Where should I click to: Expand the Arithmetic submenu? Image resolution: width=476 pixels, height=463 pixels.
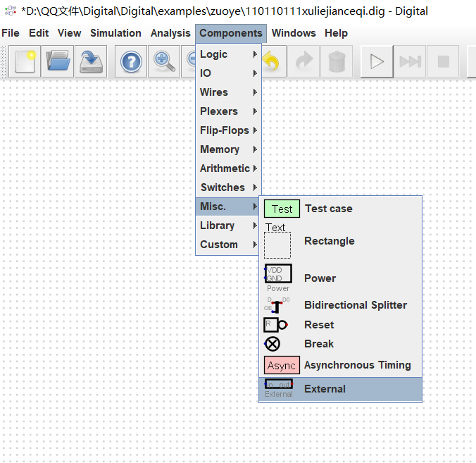[x=228, y=168]
